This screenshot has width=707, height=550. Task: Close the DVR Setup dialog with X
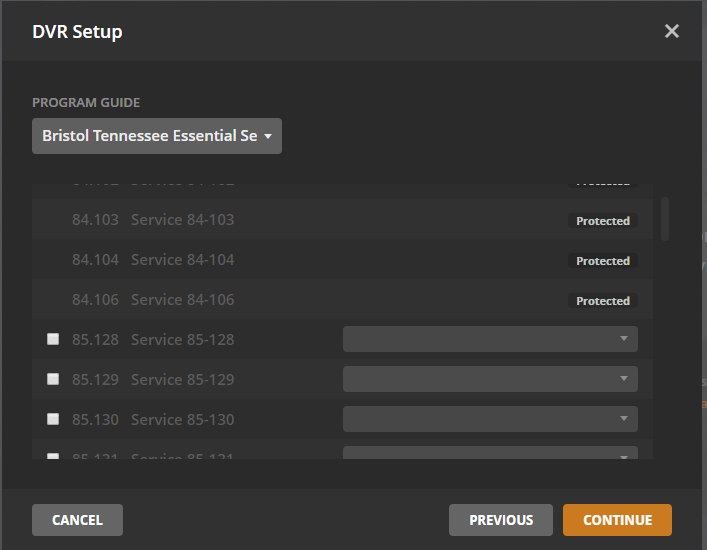(x=672, y=31)
